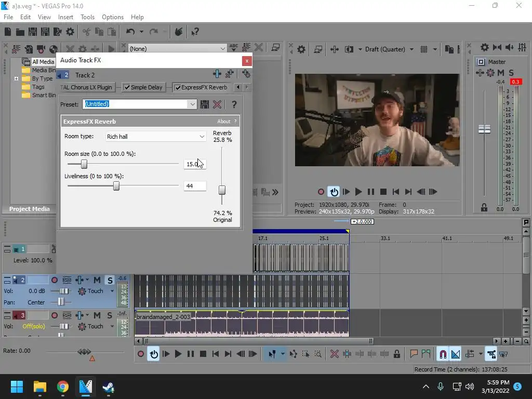The image size is (532, 399).
Task: Click the Room size slider handle
Action: tap(84, 164)
